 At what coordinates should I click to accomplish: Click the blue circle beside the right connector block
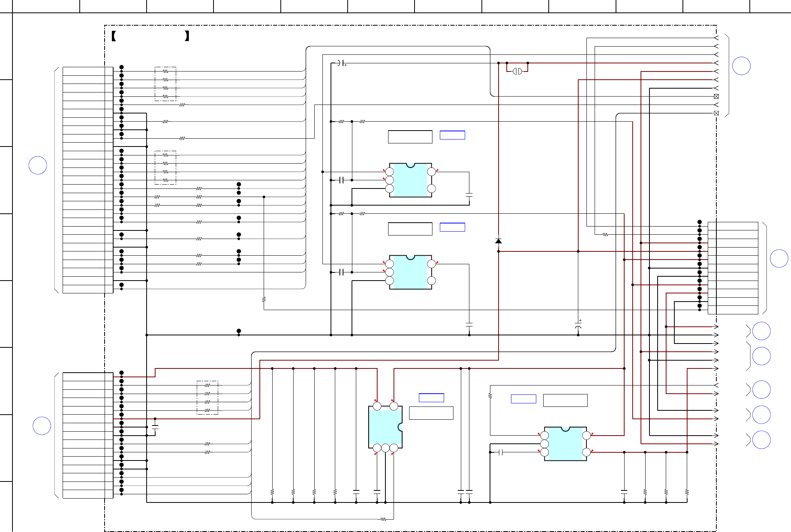coord(779,258)
